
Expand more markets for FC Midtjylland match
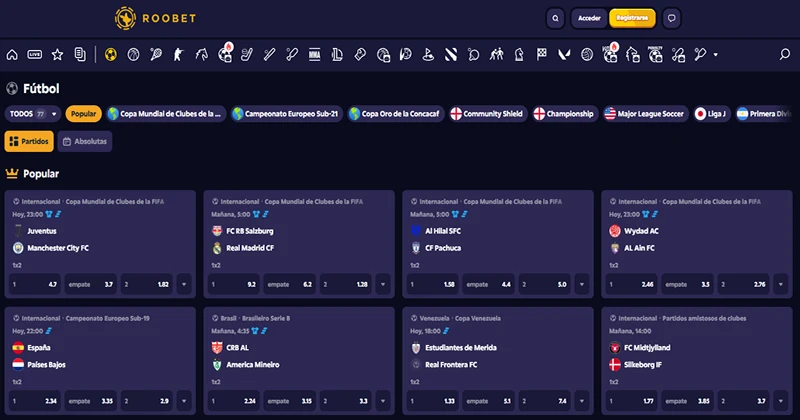781,401
